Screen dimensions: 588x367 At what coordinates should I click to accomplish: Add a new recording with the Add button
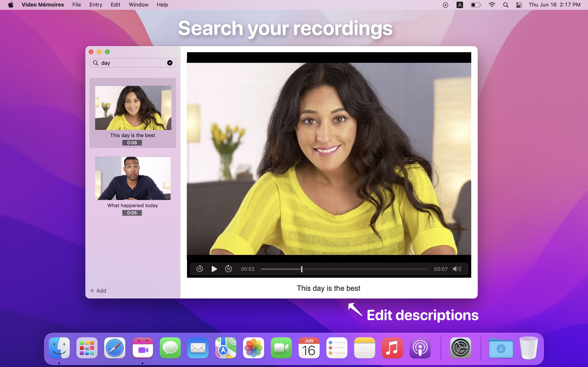(x=98, y=291)
